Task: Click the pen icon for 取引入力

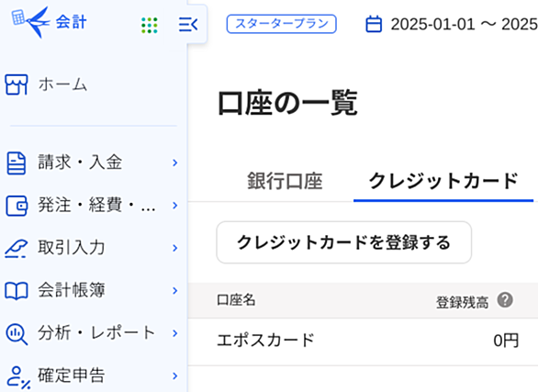Action: 17,248
